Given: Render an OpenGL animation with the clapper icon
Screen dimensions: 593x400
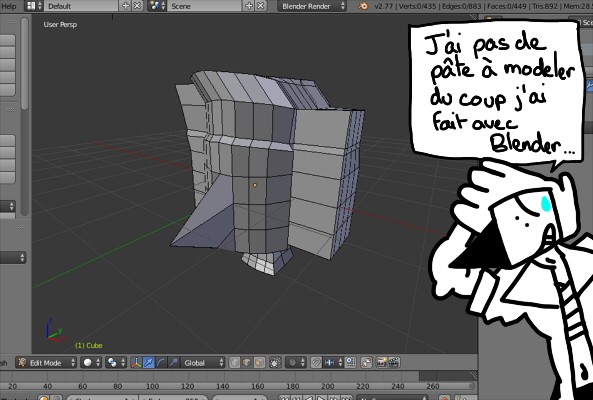Looking at the screenshot, I should pos(394,363).
